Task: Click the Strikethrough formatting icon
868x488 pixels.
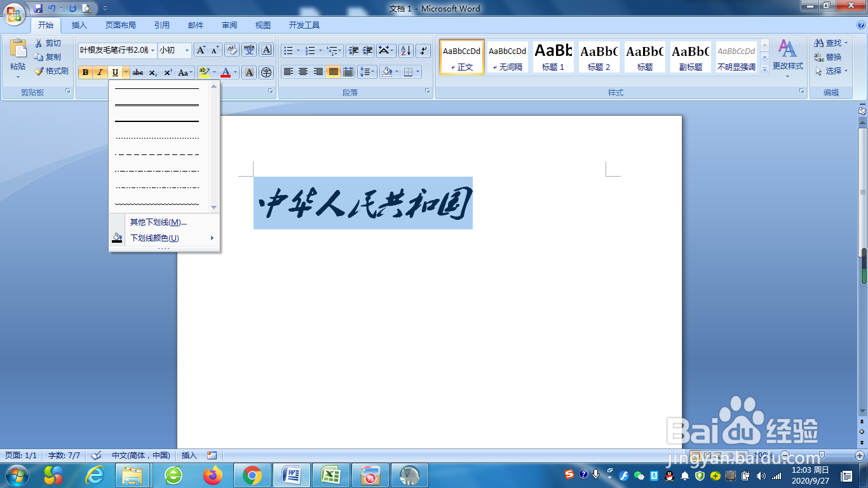Action: [x=137, y=72]
